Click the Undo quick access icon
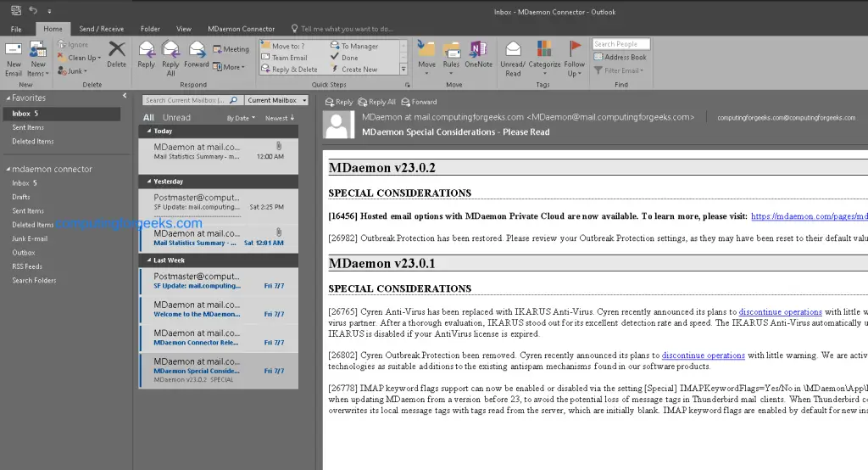 (33, 10)
